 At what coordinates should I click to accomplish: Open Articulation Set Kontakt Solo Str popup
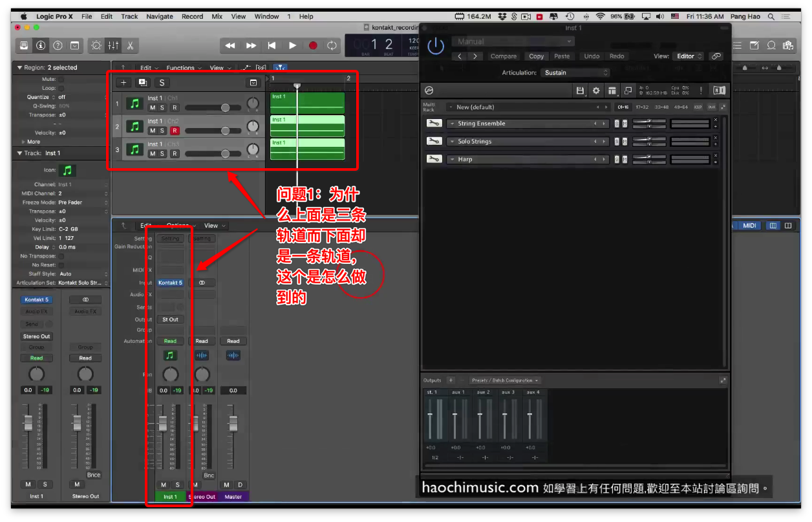(x=83, y=283)
